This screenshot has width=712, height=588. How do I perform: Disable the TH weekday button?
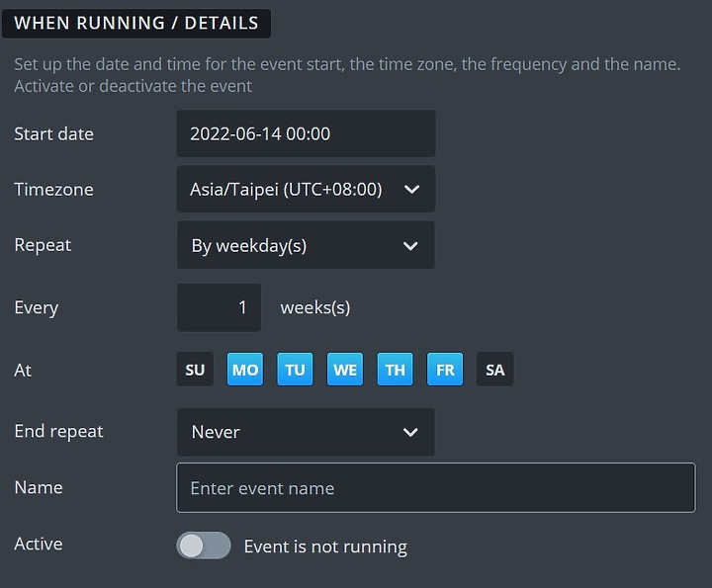395,370
